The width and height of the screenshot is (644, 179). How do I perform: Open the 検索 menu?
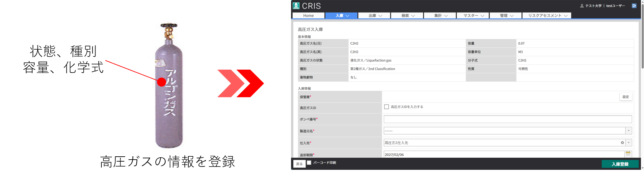pos(407,15)
